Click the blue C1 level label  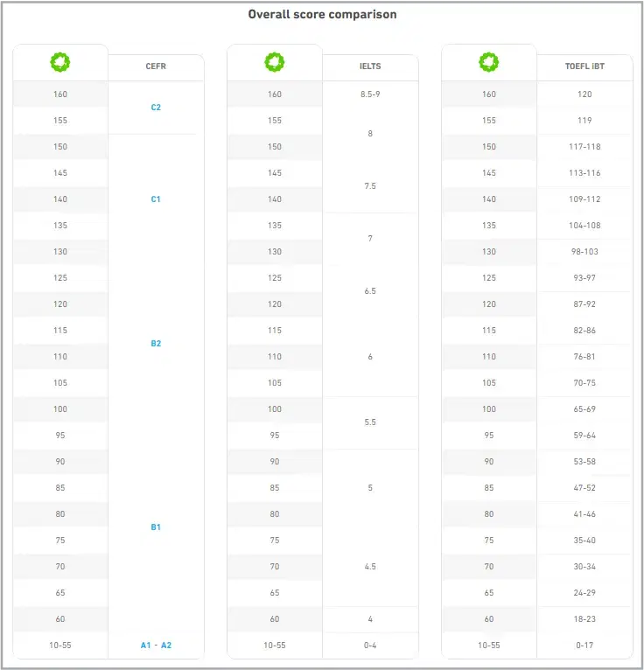(x=156, y=199)
